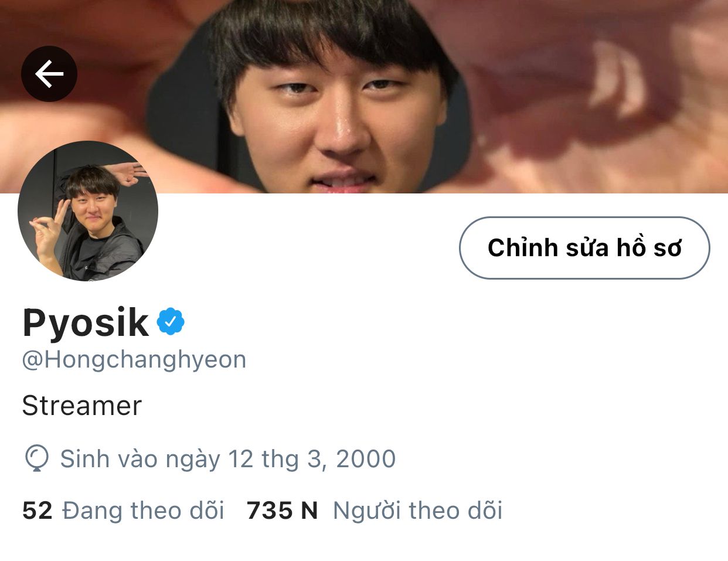The height and width of the screenshot is (561, 728).
Task: Click the @Hongchanghyeon handle
Action: pyautogui.click(x=134, y=359)
